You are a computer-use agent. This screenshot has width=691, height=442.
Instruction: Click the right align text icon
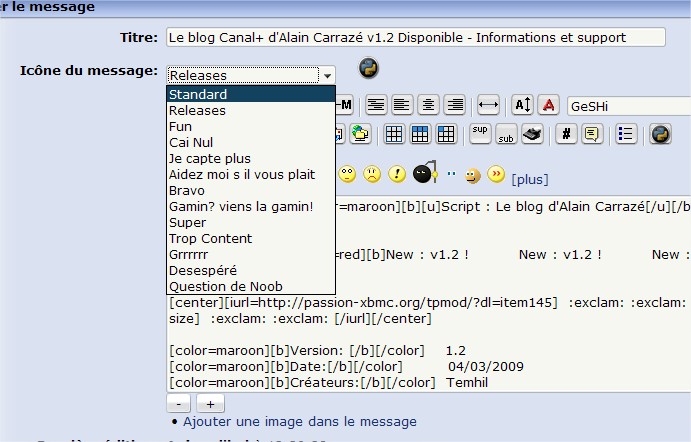[454, 105]
